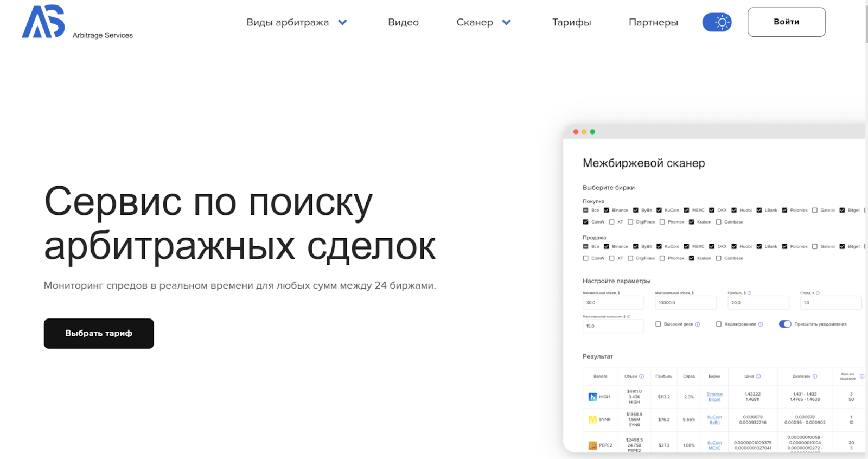Click Минимальный объем field with 30,0

[x=613, y=303]
